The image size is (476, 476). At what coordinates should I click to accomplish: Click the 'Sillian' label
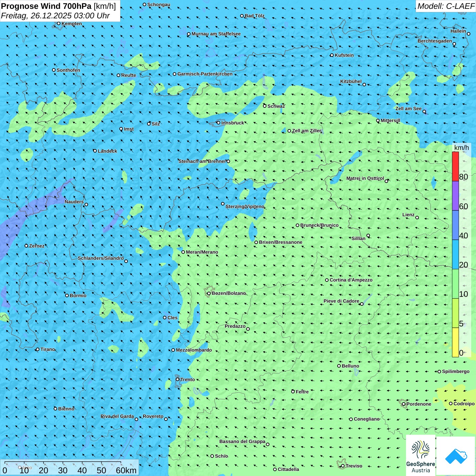click(x=358, y=238)
